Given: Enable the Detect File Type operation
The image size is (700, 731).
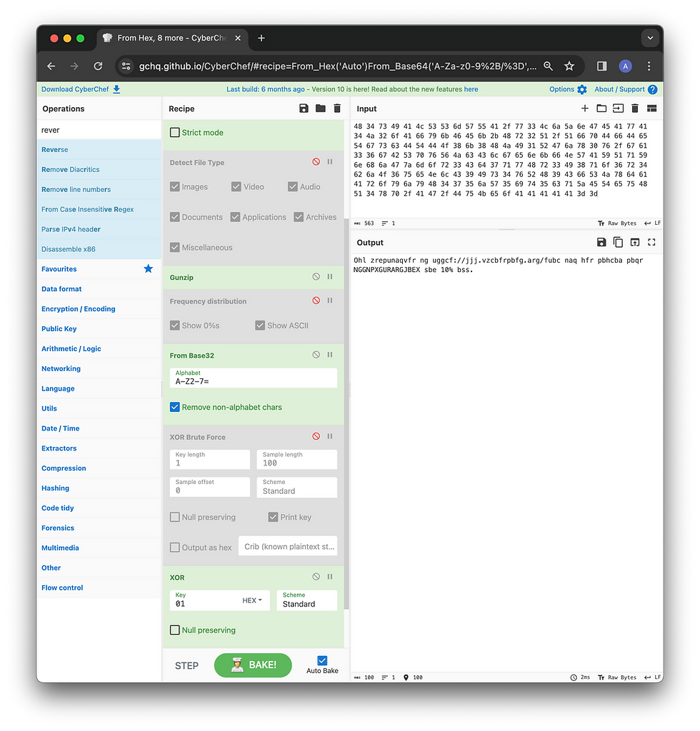Looking at the screenshot, I should [316, 162].
